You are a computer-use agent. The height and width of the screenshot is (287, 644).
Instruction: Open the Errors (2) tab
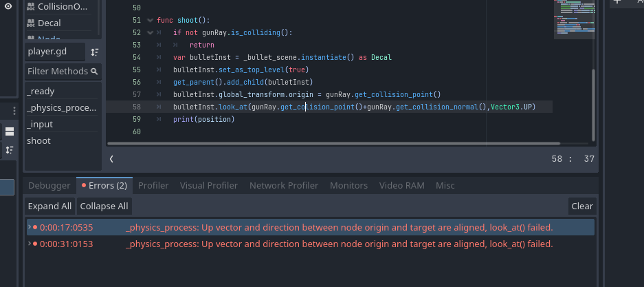point(104,185)
